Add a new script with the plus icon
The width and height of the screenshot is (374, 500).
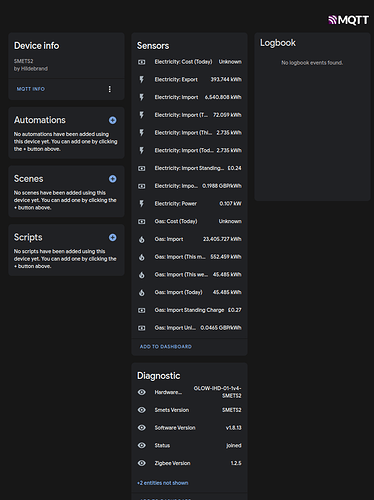point(113,237)
